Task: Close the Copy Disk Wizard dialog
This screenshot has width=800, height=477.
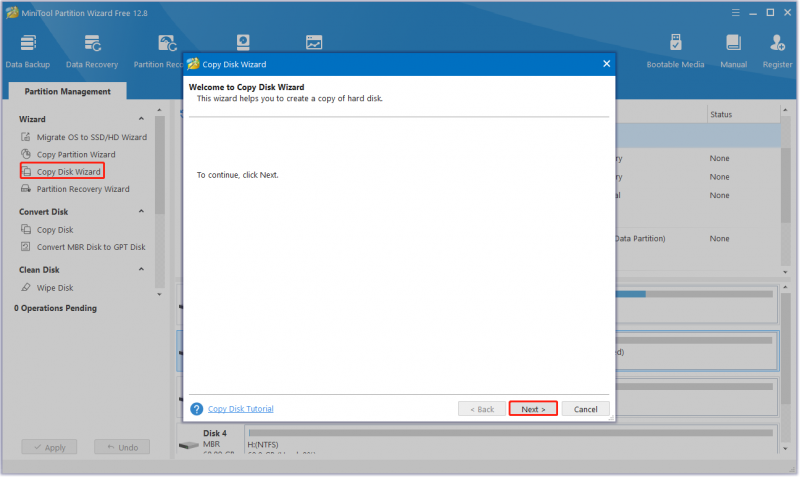Action: pyautogui.click(x=606, y=64)
